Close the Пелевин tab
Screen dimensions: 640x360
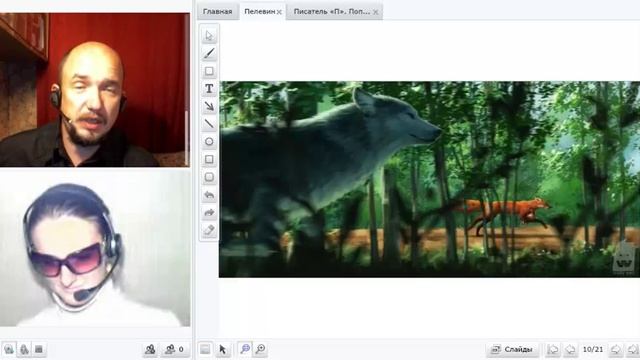pyautogui.click(x=279, y=12)
